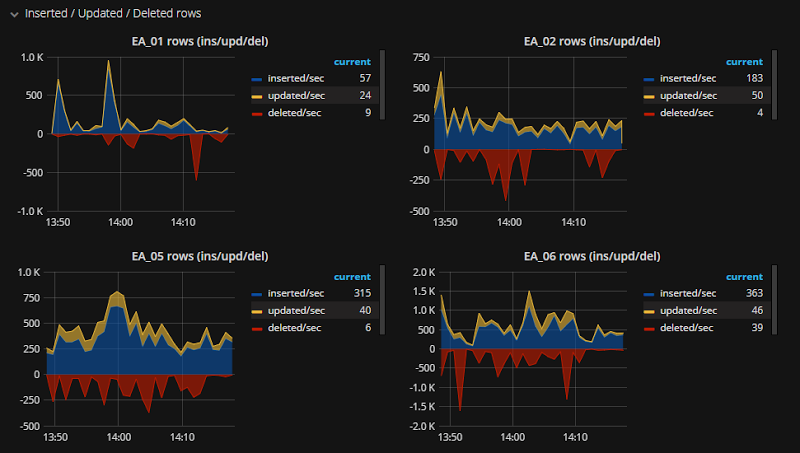Screen dimensions: 800x453
Task: Sort EA_06 legend by current header
Action: (x=744, y=276)
